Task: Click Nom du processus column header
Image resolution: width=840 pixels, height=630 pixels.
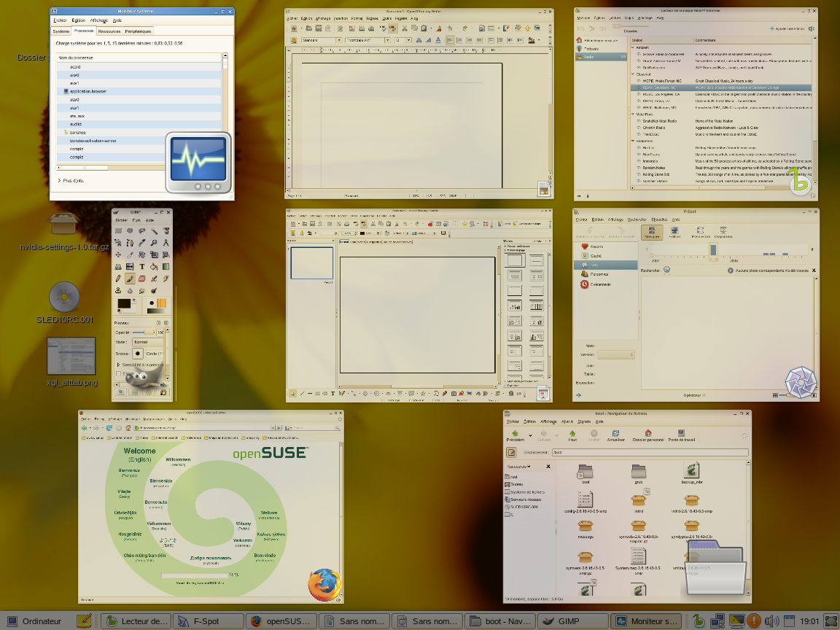Action: [x=139, y=58]
